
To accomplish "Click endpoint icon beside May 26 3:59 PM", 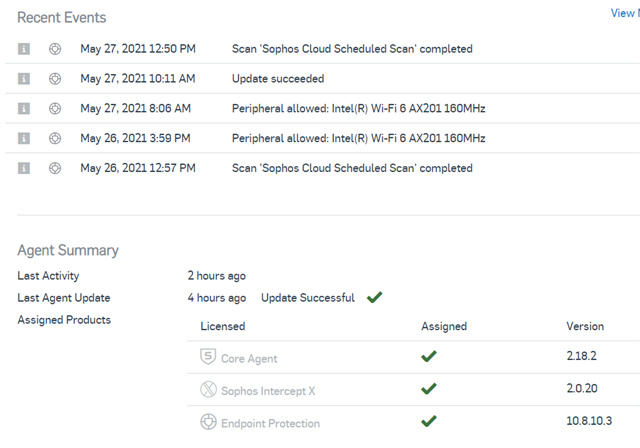I will point(55,138).
